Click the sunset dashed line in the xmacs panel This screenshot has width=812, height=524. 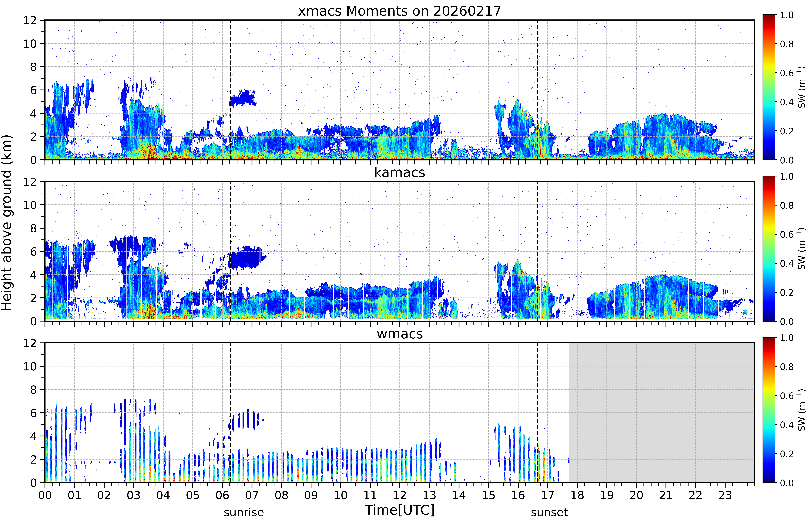[x=537, y=90]
